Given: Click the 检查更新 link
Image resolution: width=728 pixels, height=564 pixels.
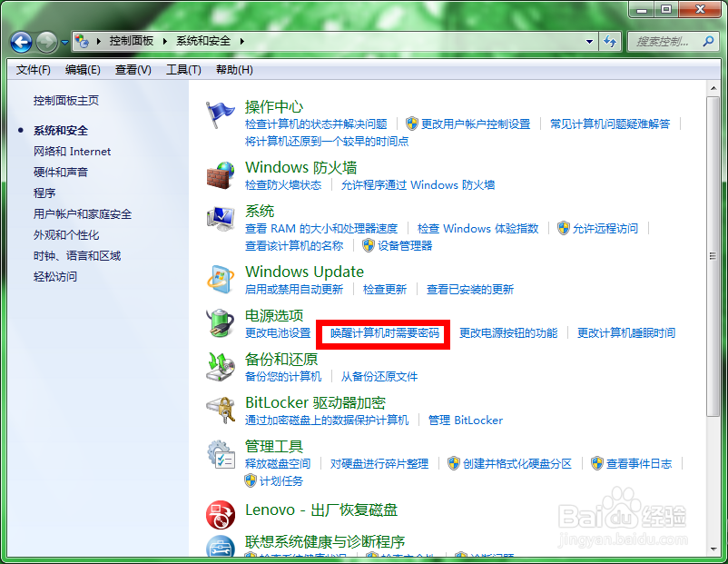Looking at the screenshot, I should 385,290.
